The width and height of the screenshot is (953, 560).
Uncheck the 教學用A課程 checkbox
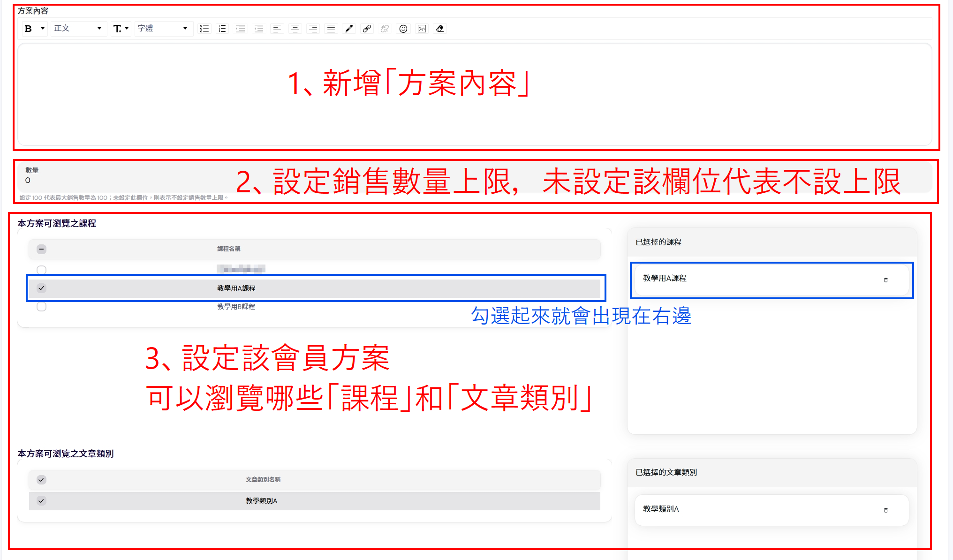click(41, 288)
